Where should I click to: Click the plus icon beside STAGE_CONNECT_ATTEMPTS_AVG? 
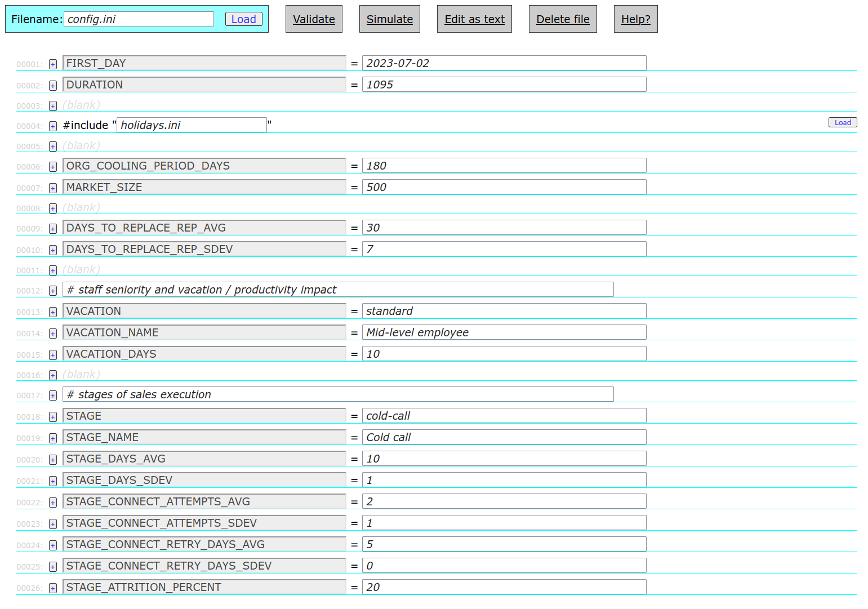click(x=53, y=503)
